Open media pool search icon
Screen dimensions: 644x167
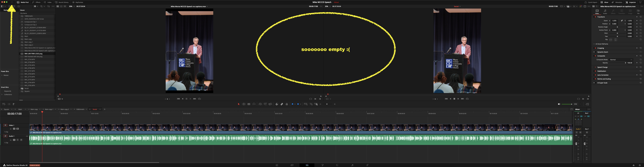click(41, 7)
